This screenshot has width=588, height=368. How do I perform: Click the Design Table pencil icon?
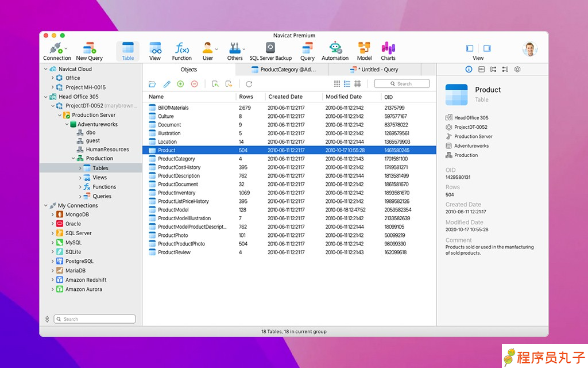click(x=167, y=84)
